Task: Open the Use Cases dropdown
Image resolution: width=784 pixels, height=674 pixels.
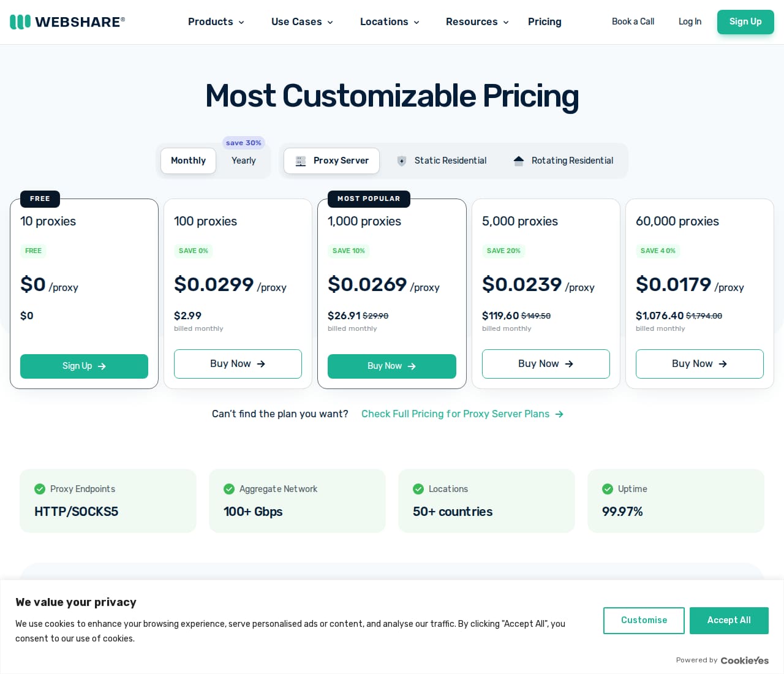Action: click(302, 22)
